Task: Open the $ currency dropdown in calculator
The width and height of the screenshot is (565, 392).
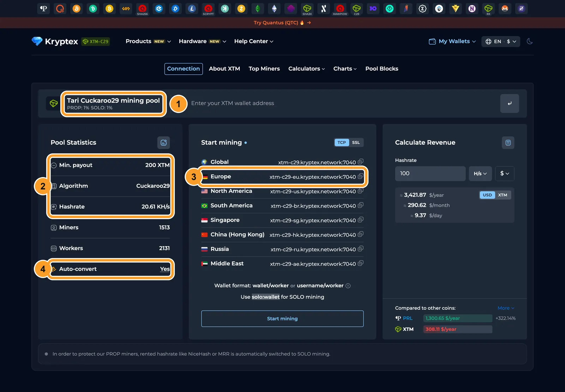Action: [x=505, y=174]
